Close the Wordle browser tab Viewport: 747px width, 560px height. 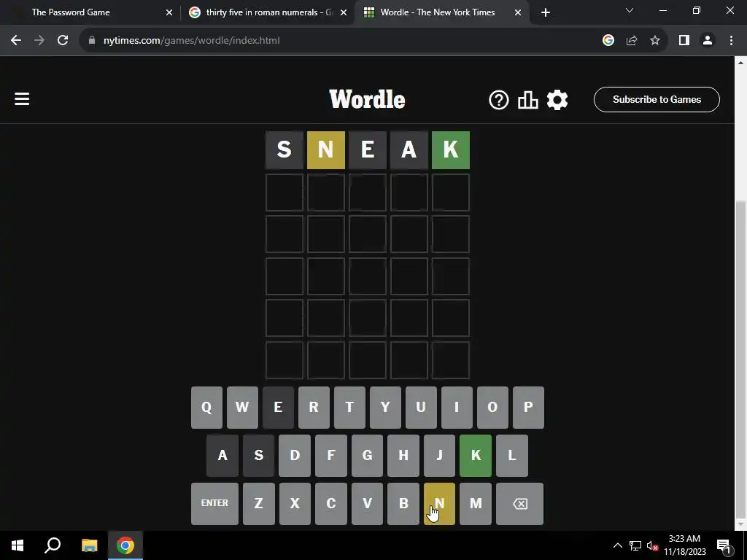(x=518, y=12)
